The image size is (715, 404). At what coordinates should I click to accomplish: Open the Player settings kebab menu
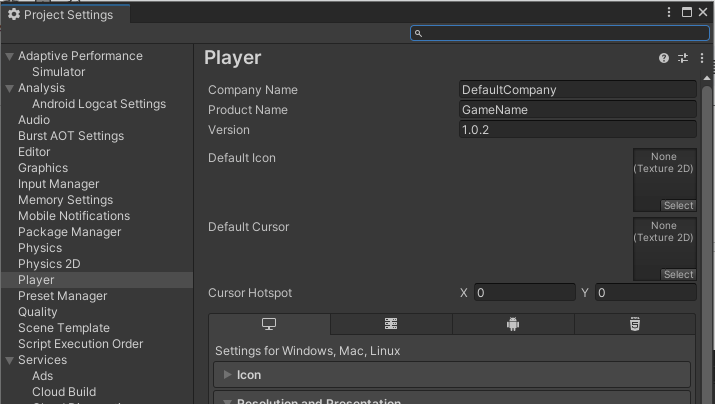point(702,58)
